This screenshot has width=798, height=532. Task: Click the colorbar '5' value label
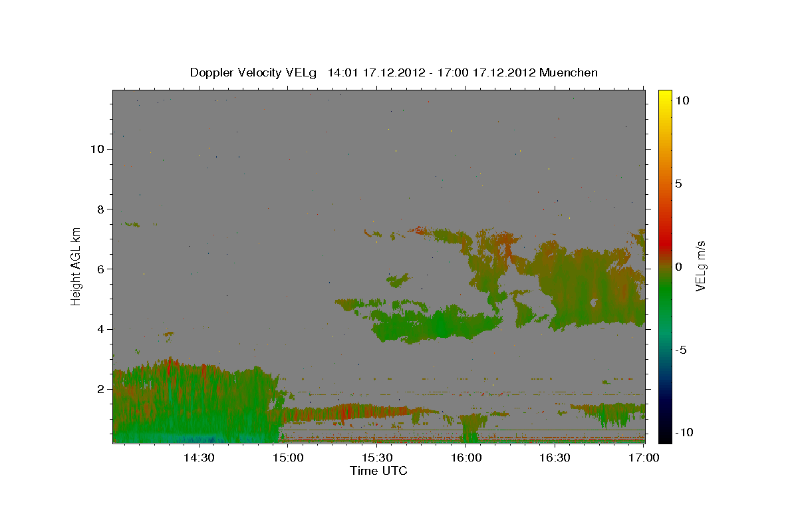(678, 184)
